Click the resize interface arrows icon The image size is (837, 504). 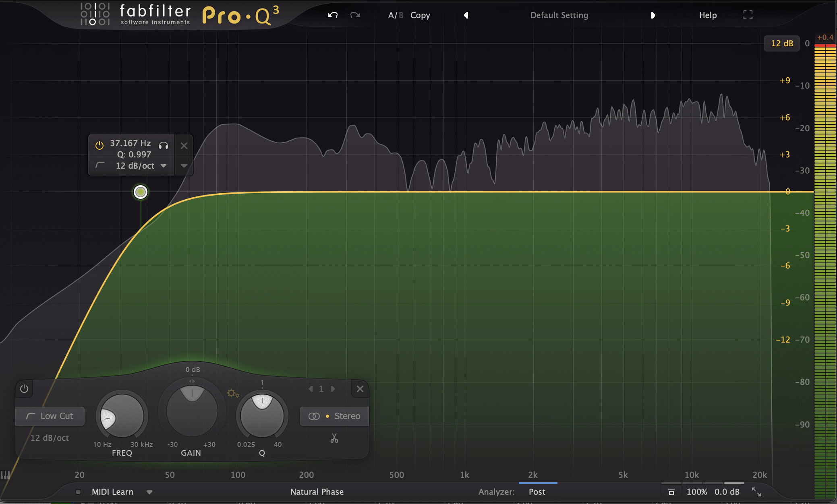coord(756,492)
